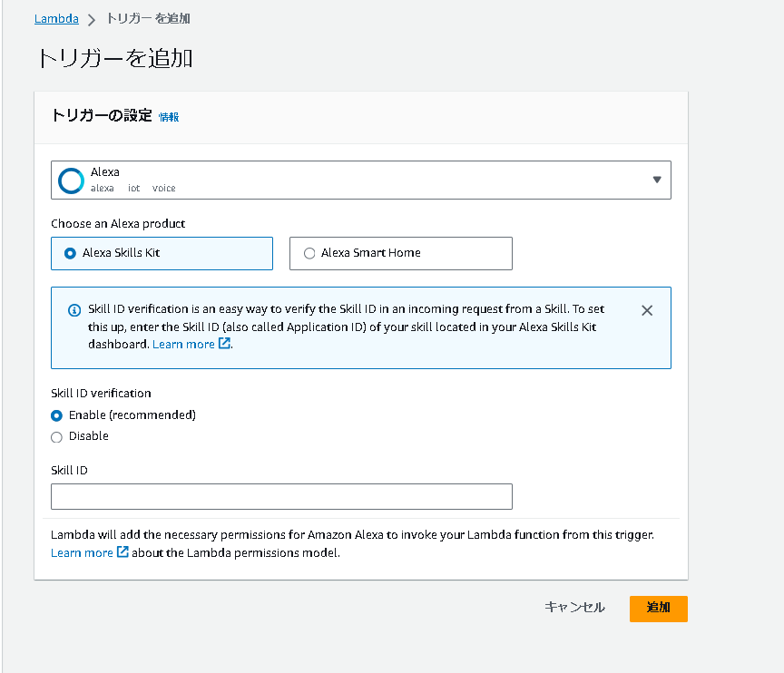Open the Alexa trigger source dropdown
Image resolution: width=784 pixels, height=673 pixels.
[x=360, y=180]
